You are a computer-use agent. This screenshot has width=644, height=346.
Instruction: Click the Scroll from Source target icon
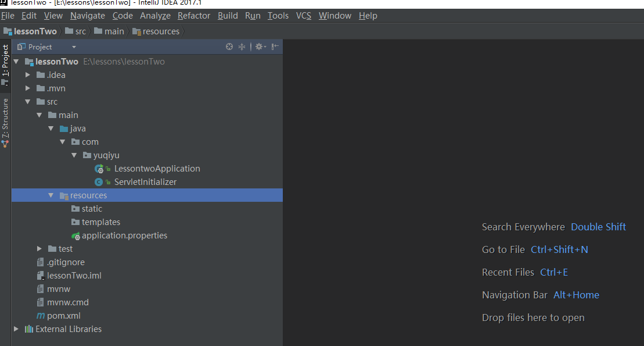click(x=229, y=47)
